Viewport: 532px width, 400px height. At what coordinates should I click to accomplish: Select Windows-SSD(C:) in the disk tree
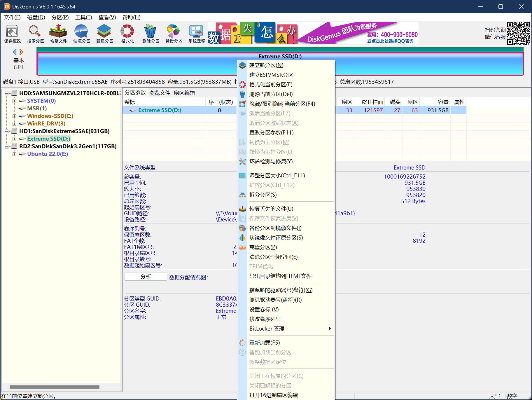coord(50,116)
